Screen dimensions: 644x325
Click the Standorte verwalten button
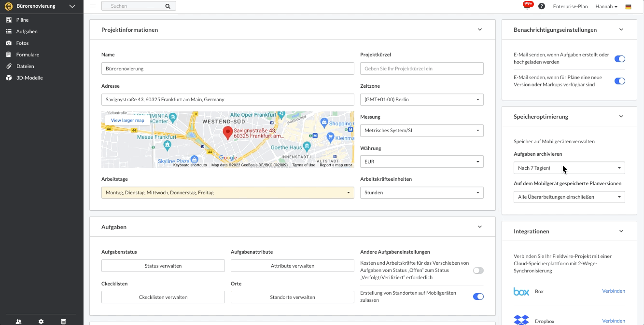coord(293,297)
